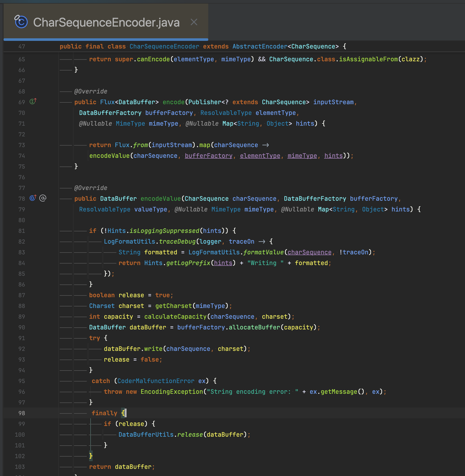Click the opening brace after finally
The image size is (465, 476).
click(123, 413)
